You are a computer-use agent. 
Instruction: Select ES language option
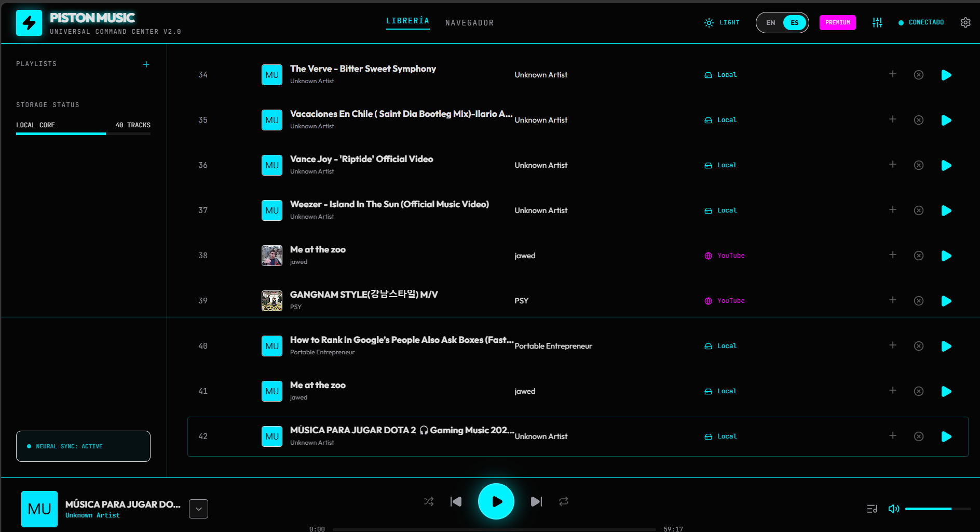point(794,23)
